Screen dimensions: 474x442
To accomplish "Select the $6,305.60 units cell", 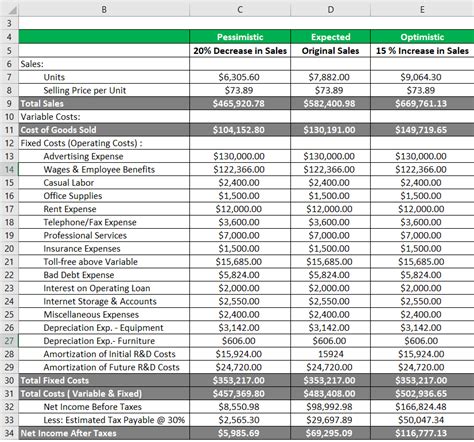I will click(240, 77).
